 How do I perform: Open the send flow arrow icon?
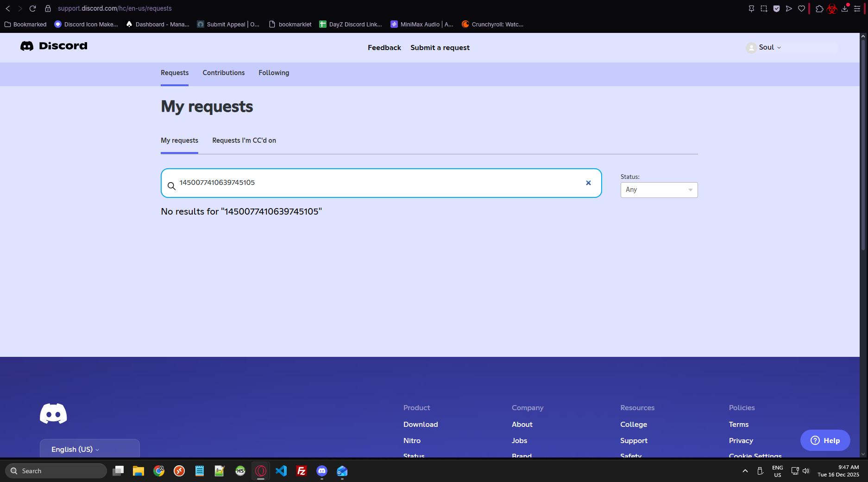pyautogui.click(x=789, y=8)
